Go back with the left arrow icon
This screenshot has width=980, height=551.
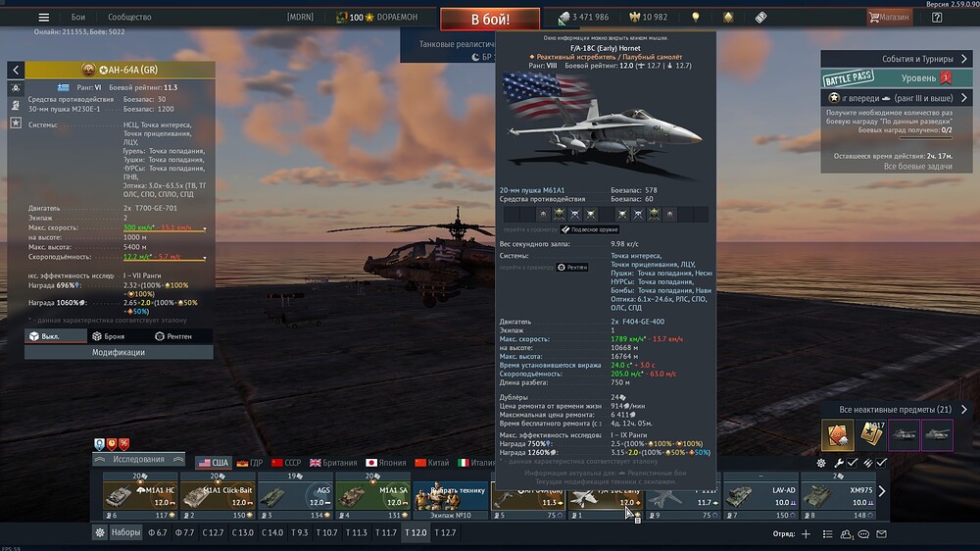(16, 70)
